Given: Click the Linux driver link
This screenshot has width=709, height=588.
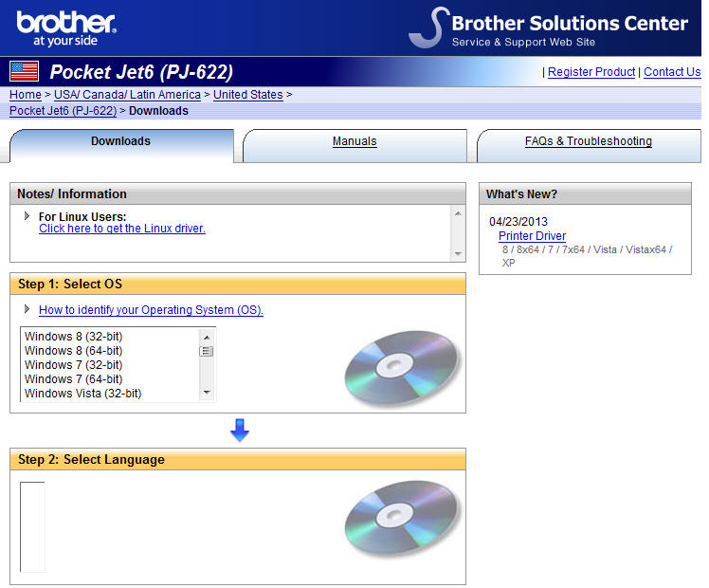Looking at the screenshot, I should click(121, 229).
